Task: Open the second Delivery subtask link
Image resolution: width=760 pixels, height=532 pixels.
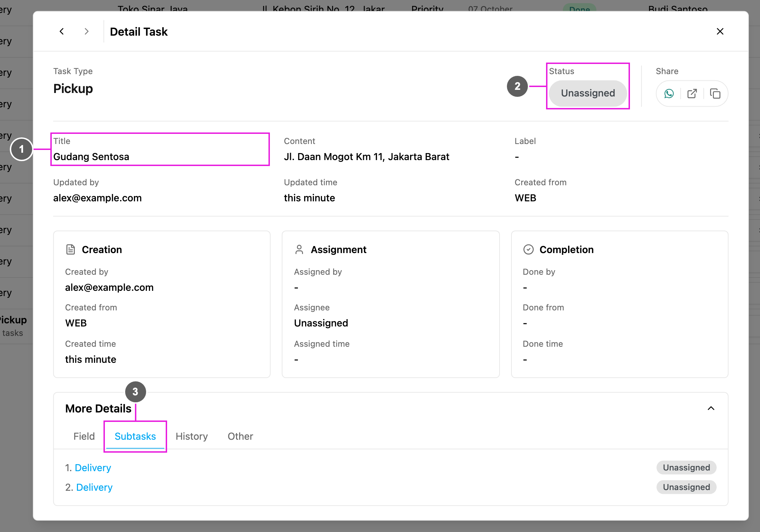Action: coord(94,487)
